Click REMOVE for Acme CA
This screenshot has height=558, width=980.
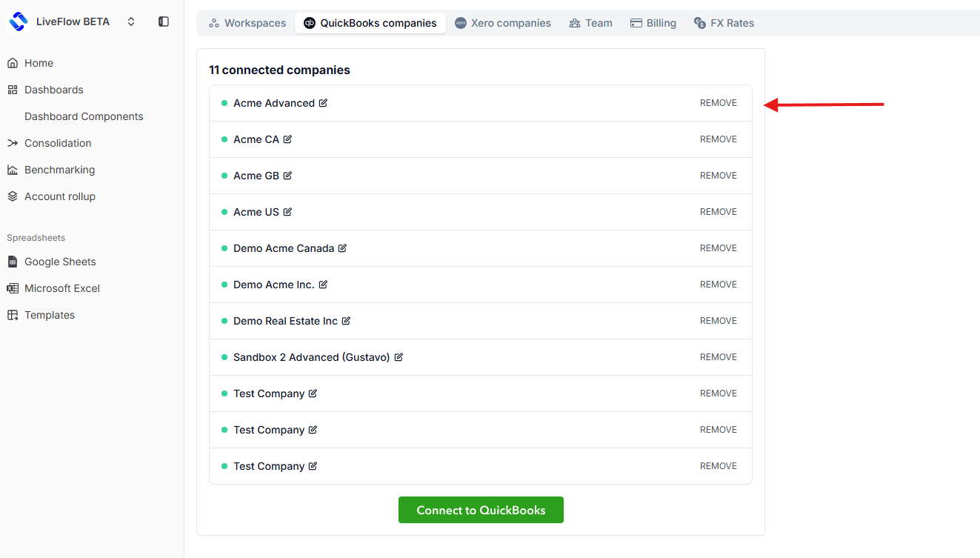(719, 139)
